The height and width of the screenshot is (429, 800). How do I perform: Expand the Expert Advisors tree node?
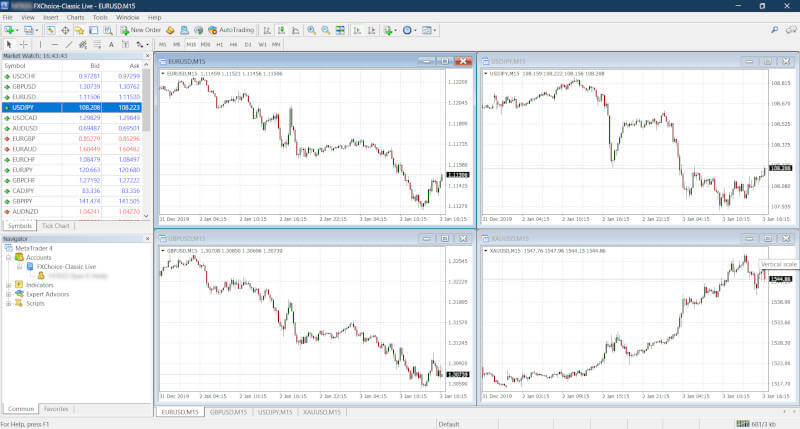8,294
